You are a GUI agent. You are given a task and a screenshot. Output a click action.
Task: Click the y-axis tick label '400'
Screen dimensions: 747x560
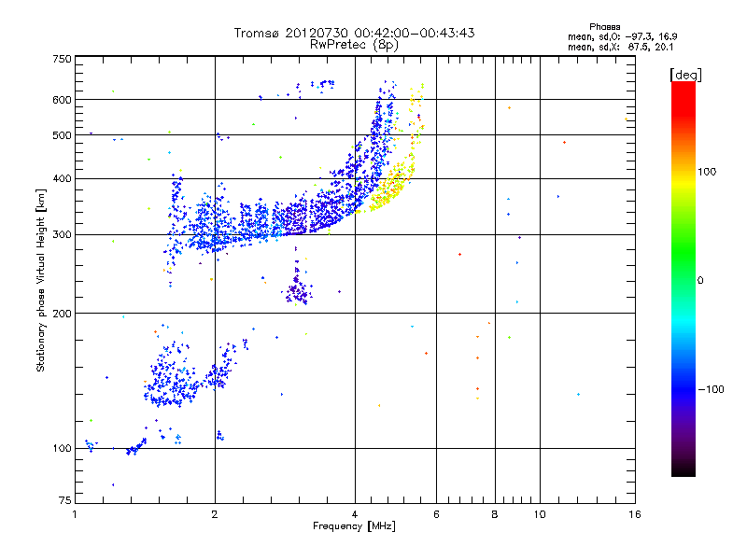tap(63, 179)
